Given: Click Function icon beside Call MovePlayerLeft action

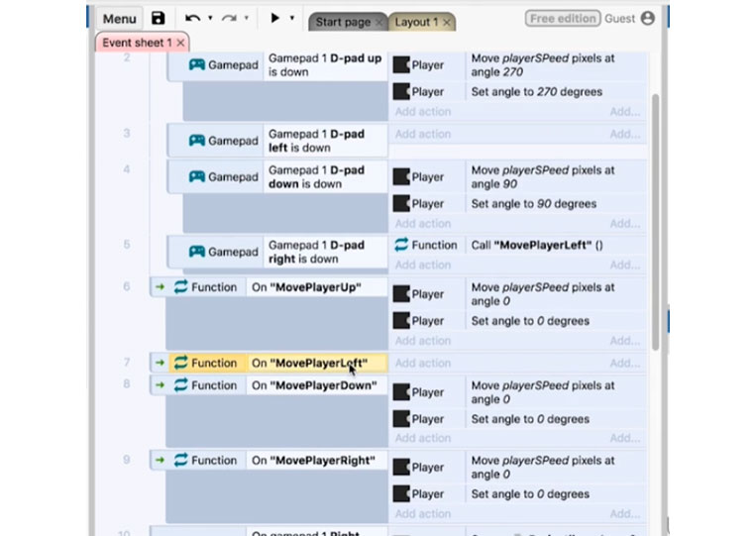Looking at the screenshot, I should (401, 245).
